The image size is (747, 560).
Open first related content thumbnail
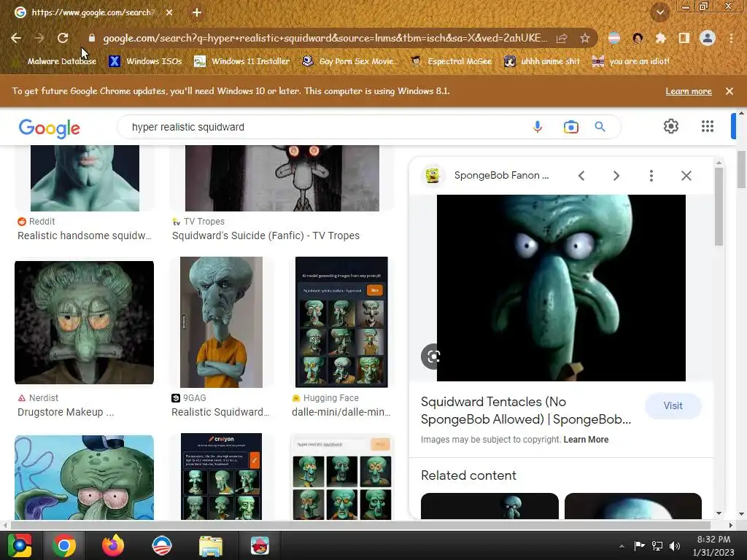click(489, 506)
